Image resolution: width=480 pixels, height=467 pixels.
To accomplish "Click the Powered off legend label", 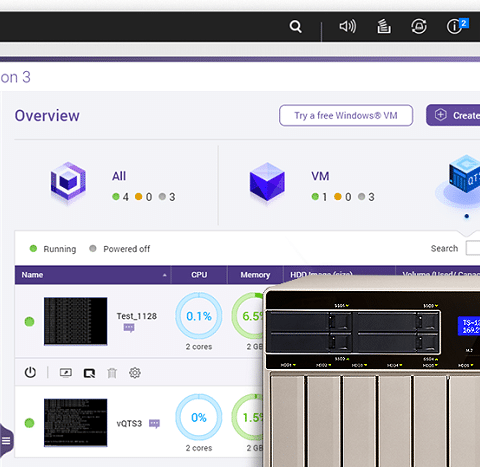I will pos(127,249).
